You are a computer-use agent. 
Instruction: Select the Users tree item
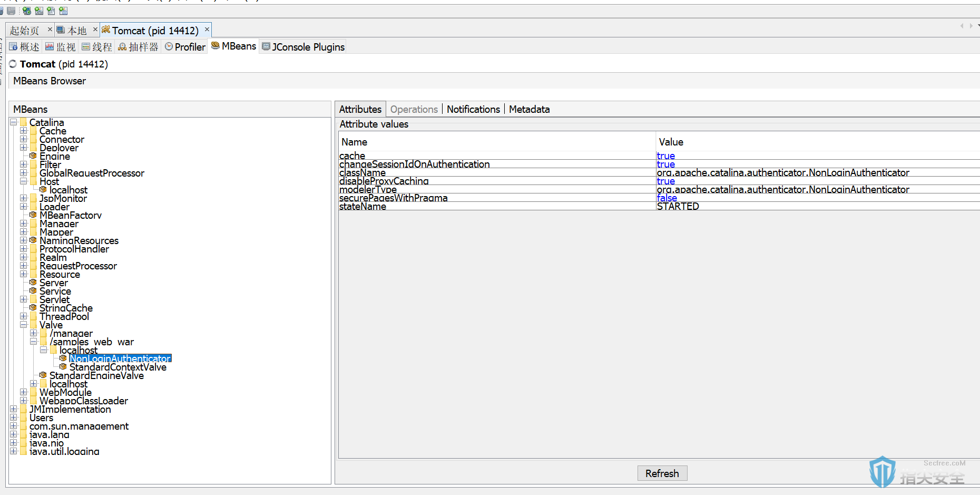[x=41, y=418]
